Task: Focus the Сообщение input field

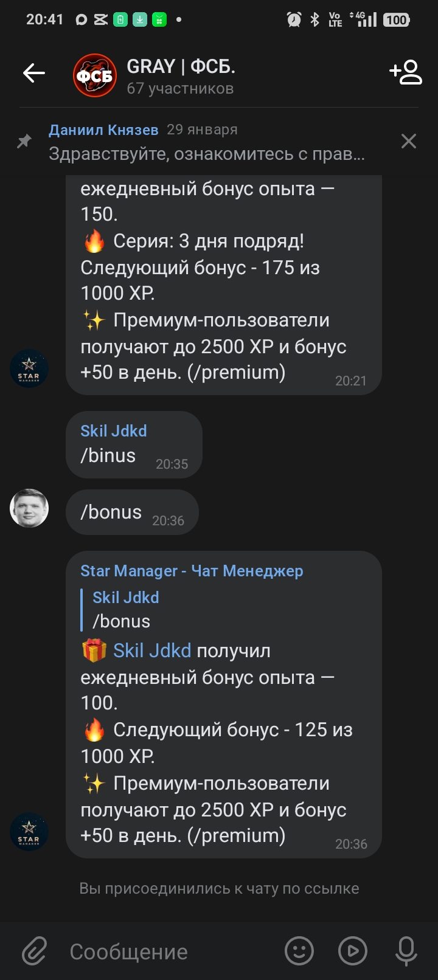Action: tap(170, 951)
